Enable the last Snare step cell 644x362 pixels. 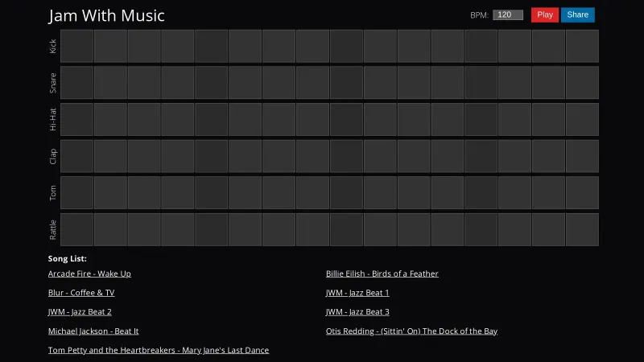point(582,83)
